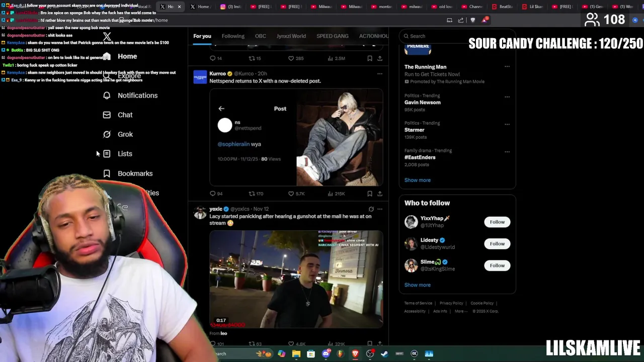The width and height of the screenshot is (644, 362).
Task: Open Chat in the X sidebar
Action: pyautogui.click(x=118, y=115)
